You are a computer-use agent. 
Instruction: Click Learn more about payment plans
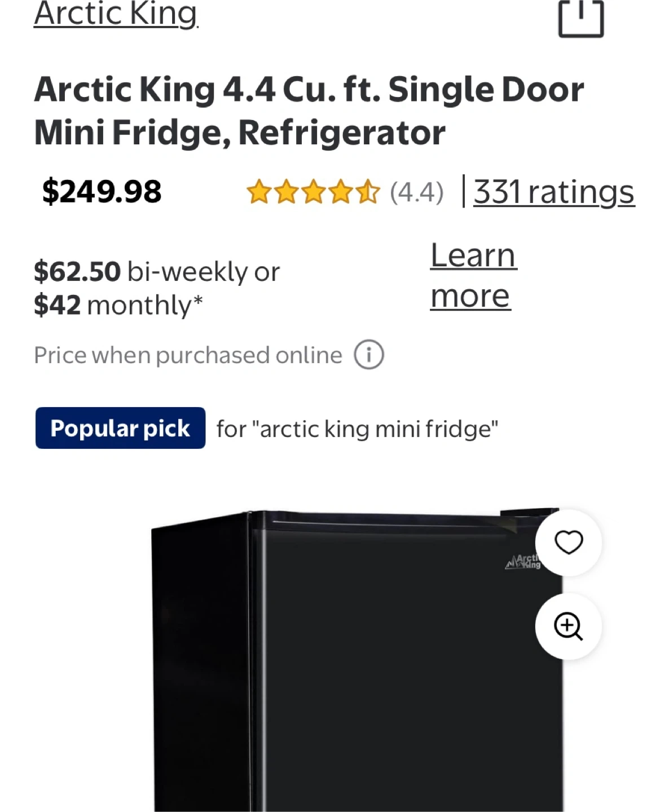pos(473,275)
